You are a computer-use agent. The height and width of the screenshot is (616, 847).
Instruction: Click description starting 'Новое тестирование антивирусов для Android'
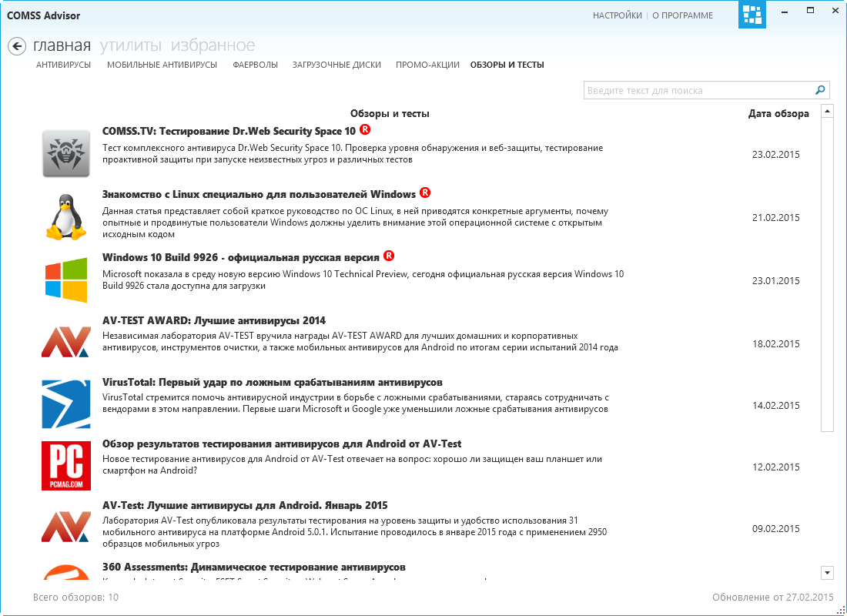coord(352,465)
